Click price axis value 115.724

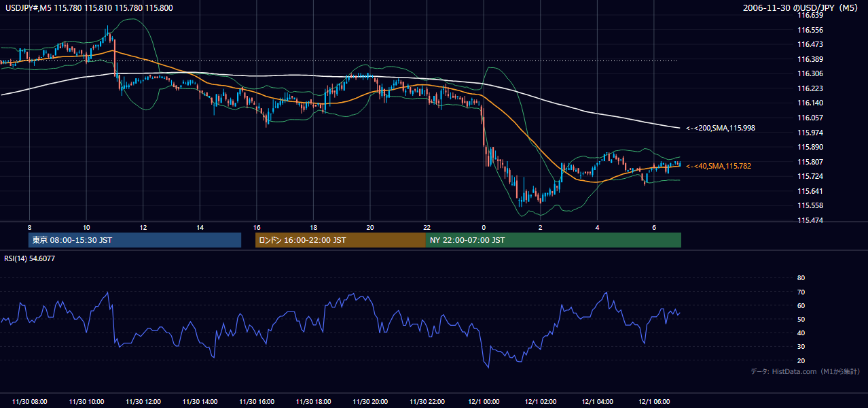810,176
